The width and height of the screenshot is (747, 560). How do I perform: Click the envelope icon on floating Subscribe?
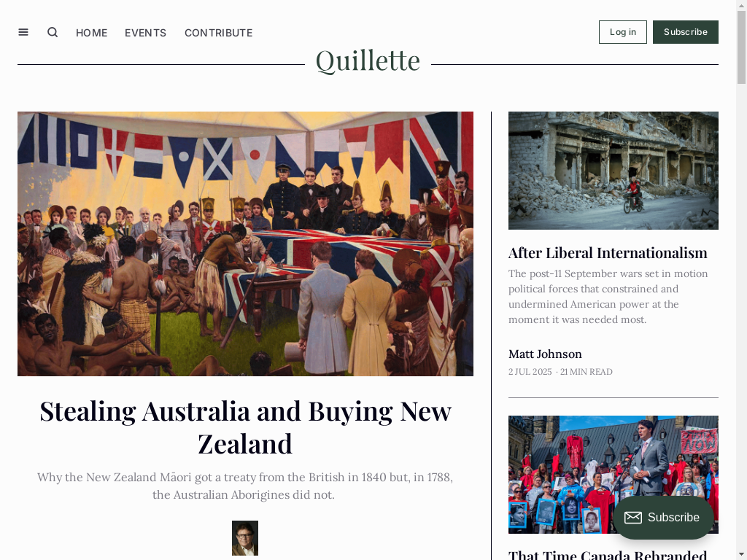pyautogui.click(x=633, y=518)
